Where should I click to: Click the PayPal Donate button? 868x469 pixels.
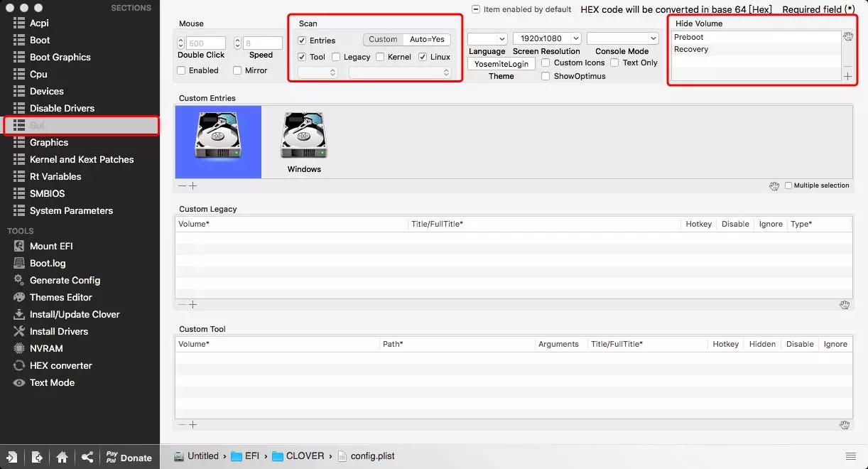coord(129,457)
